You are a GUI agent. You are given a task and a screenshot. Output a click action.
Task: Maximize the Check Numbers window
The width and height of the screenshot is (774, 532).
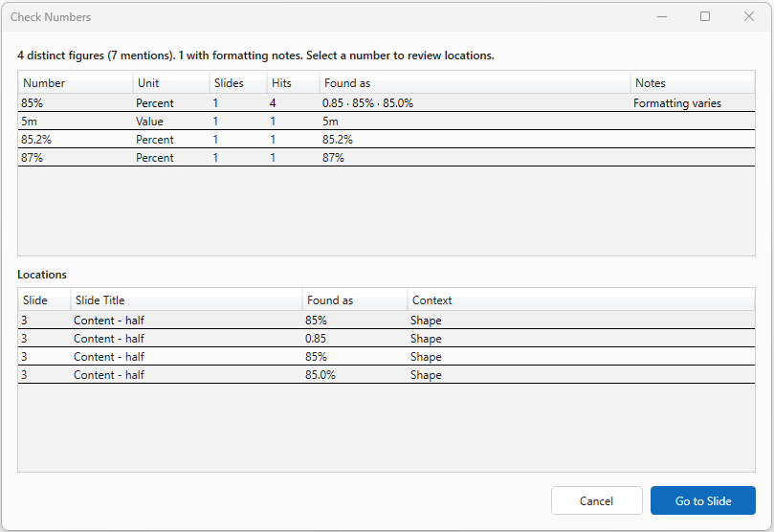pos(705,16)
